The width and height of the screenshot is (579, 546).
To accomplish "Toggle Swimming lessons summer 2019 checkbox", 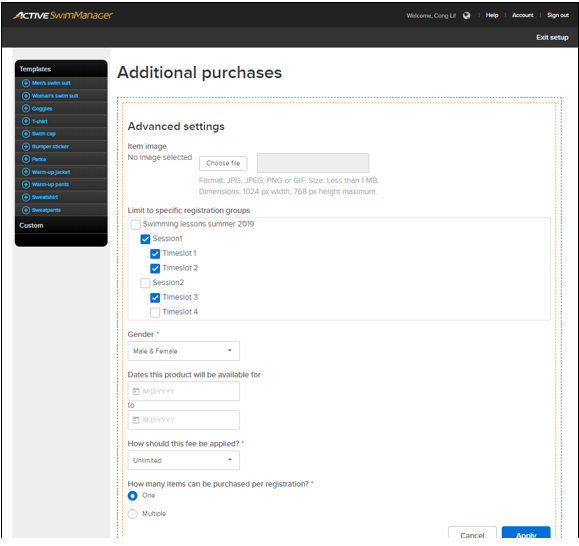I will pos(136,224).
